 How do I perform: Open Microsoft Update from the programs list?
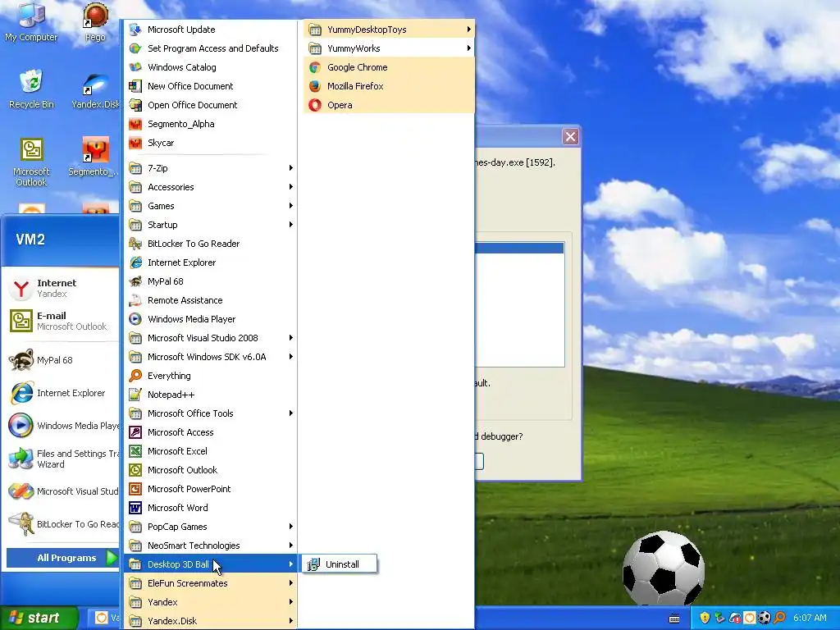pos(211,30)
